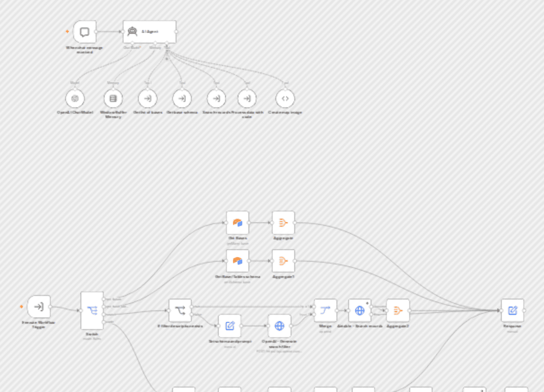544x392 pixels.
Task: Click the Switch node input port
Action: point(81,311)
